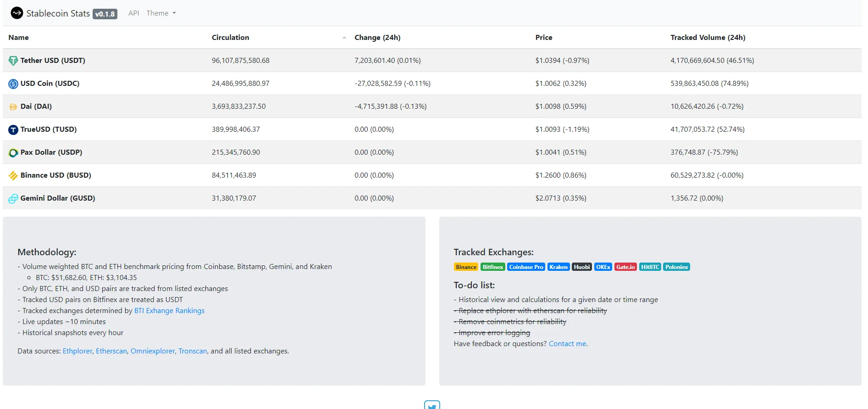Click volume 4,170,669,604.50 (46.51%)
Screen dimensions: 868x409
click(x=712, y=61)
